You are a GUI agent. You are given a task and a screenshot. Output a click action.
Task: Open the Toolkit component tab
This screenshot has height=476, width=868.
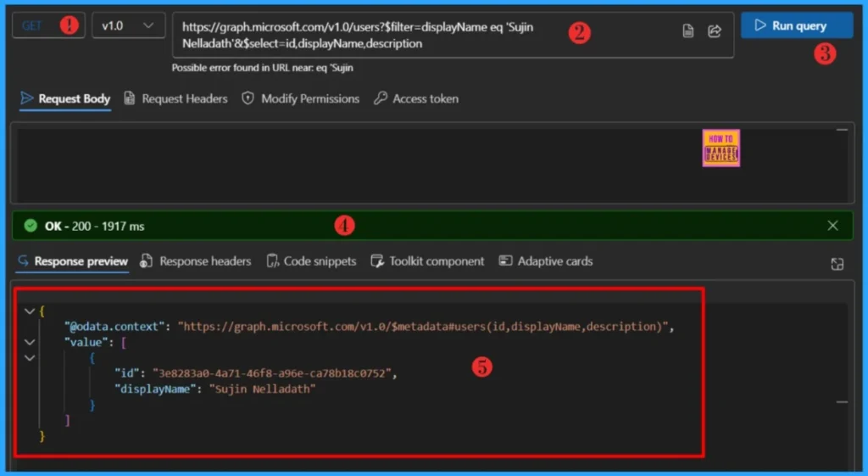pos(427,261)
